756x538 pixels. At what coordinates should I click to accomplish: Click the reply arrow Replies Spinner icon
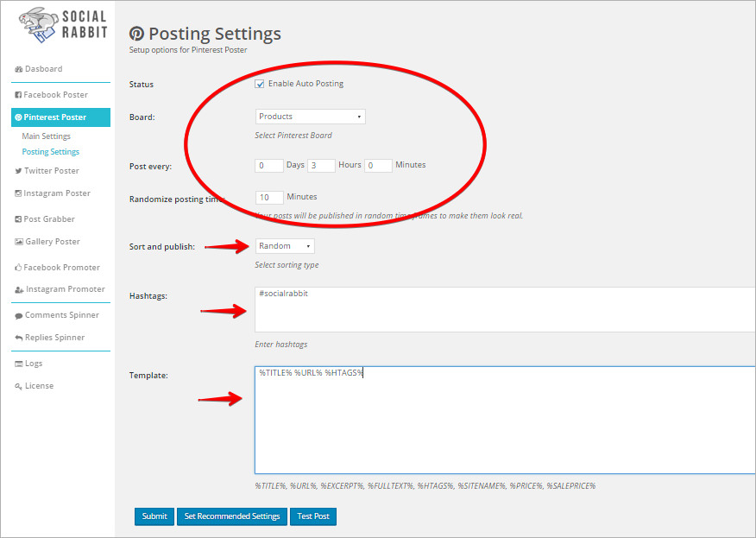[19, 338]
